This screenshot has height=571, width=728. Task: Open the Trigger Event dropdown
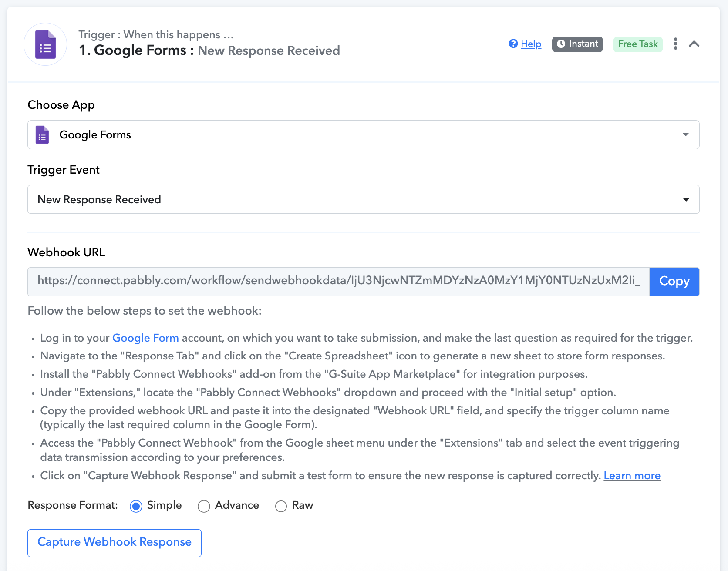(363, 199)
